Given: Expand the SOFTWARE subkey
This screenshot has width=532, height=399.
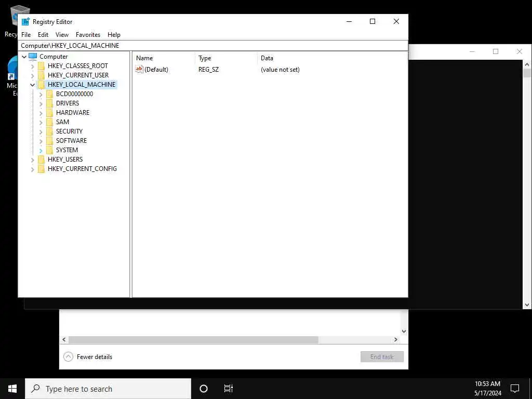Looking at the screenshot, I should tap(41, 141).
